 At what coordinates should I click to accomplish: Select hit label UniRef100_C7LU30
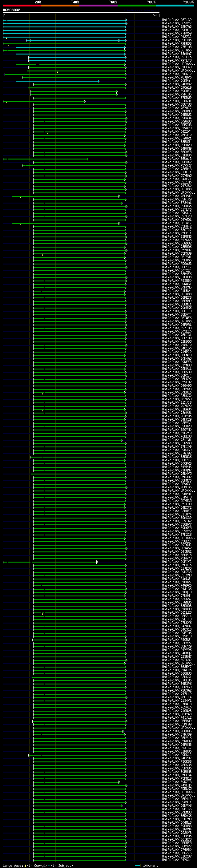tap(176, 277)
